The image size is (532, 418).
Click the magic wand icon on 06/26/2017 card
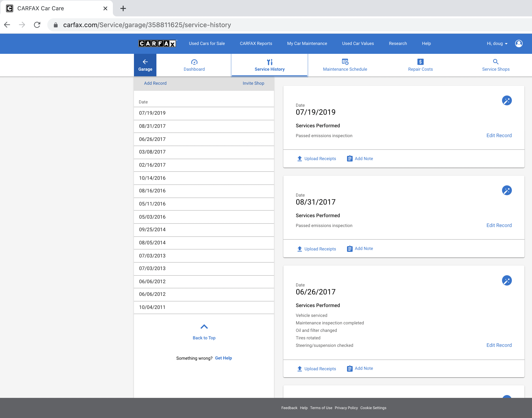[x=507, y=280]
